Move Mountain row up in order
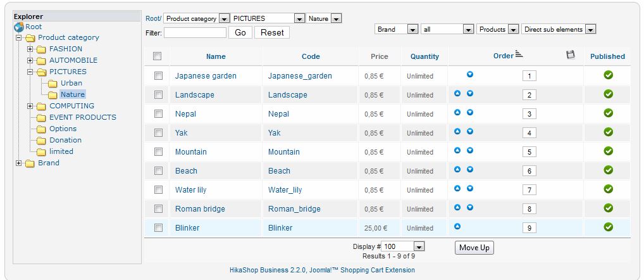 point(457,151)
